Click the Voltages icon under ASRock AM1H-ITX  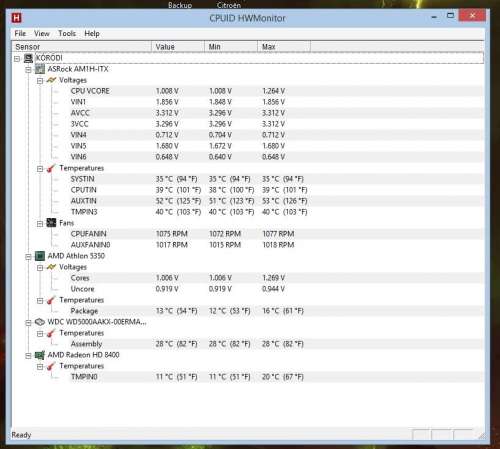pos(51,80)
